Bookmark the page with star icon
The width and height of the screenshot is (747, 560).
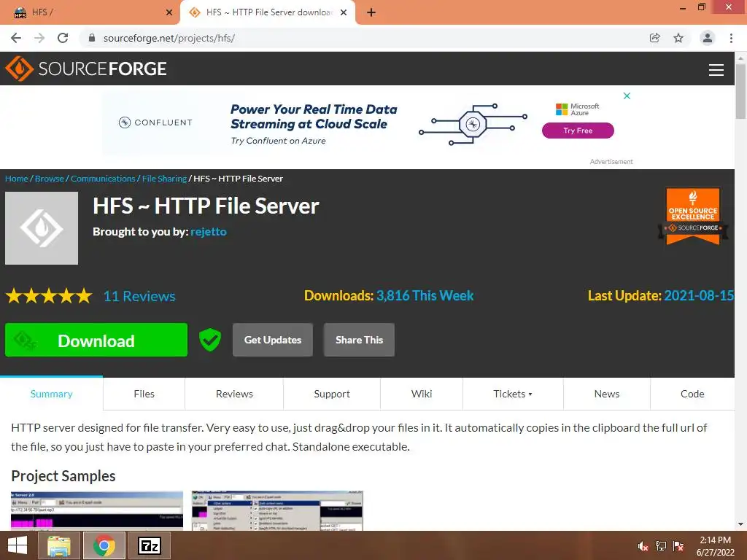coord(678,38)
